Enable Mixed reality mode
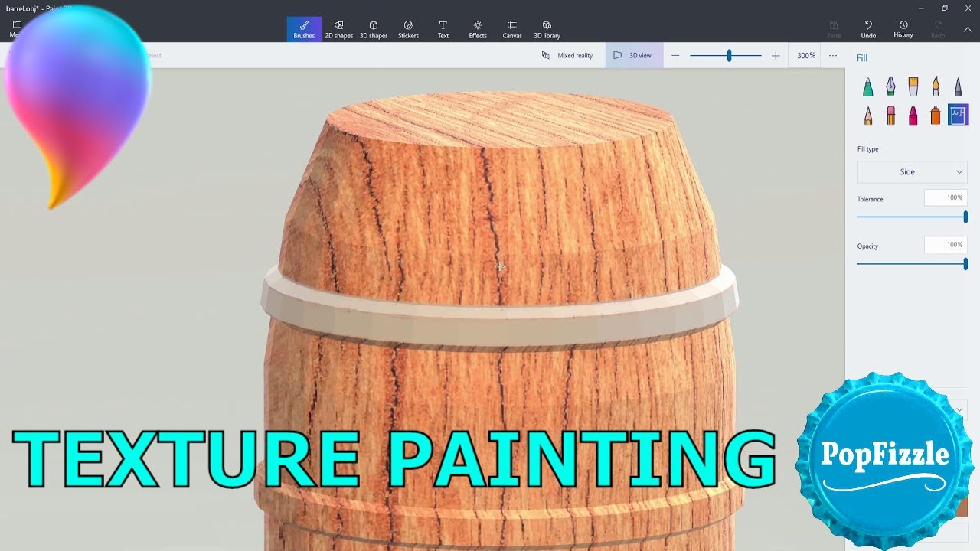Viewport: 980px width, 551px height. coord(567,55)
